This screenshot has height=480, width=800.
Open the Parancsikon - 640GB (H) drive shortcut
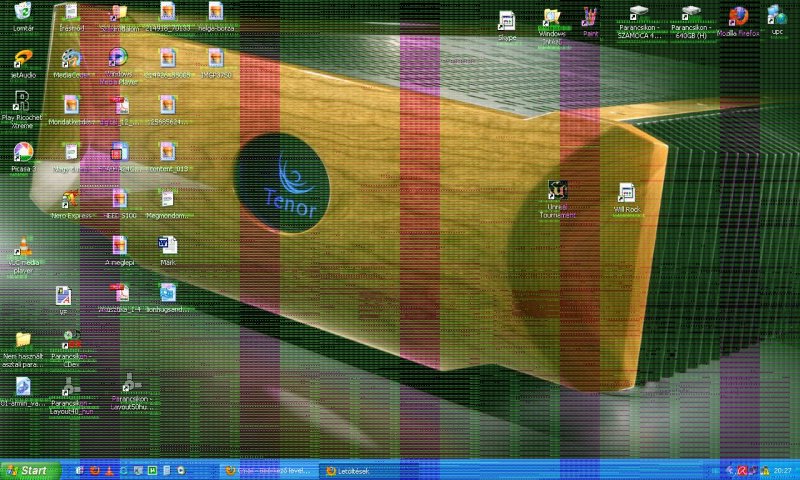tap(691, 13)
